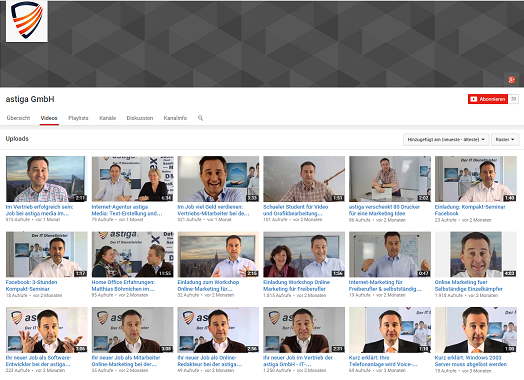This screenshot has width=524, height=380.
Task: Go to the Kanäle tab
Action: pyautogui.click(x=108, y=118)
